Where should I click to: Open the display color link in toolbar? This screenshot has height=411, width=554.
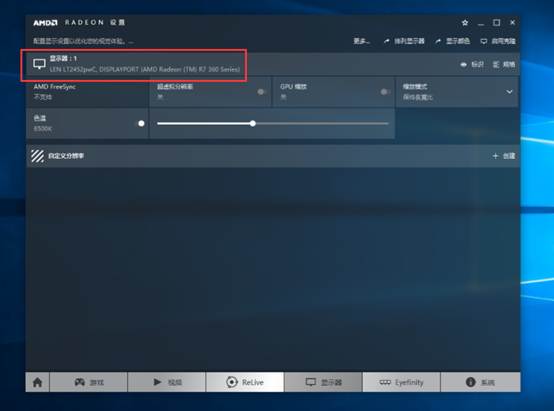tap(453, 41)
